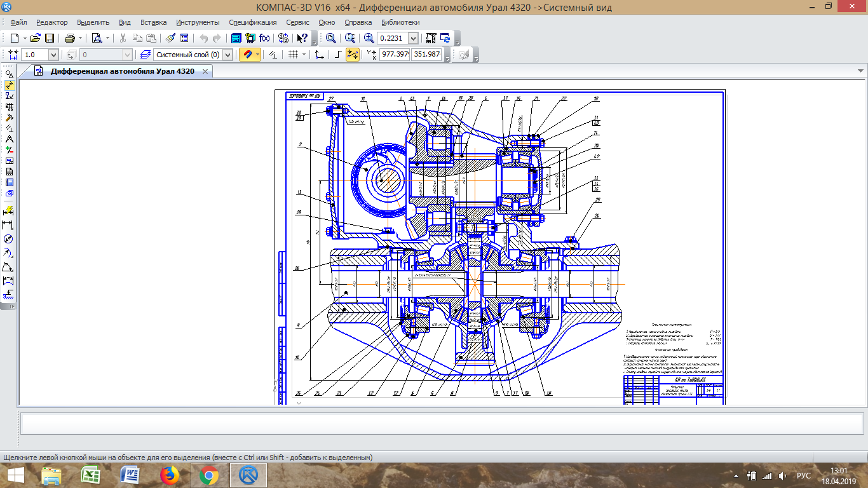Select the Designations panel icon
The width and height of the screenshot is (868, 488).
[x=10, y=95]
